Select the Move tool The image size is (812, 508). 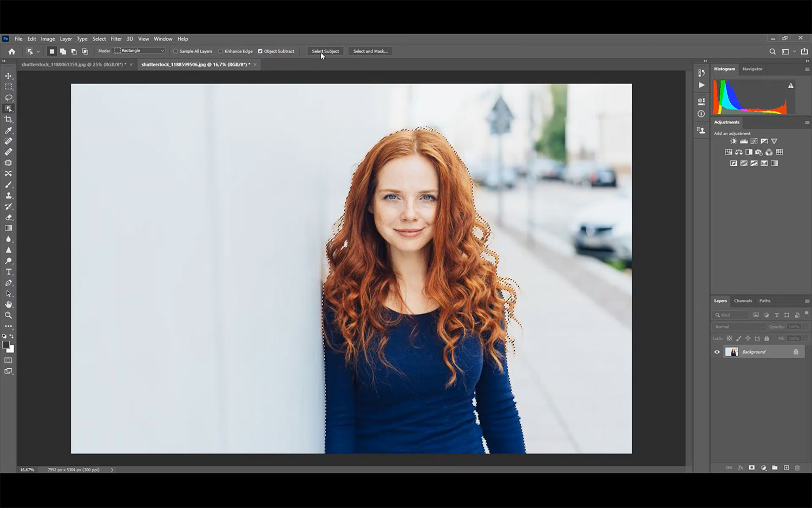pos(9,76)
